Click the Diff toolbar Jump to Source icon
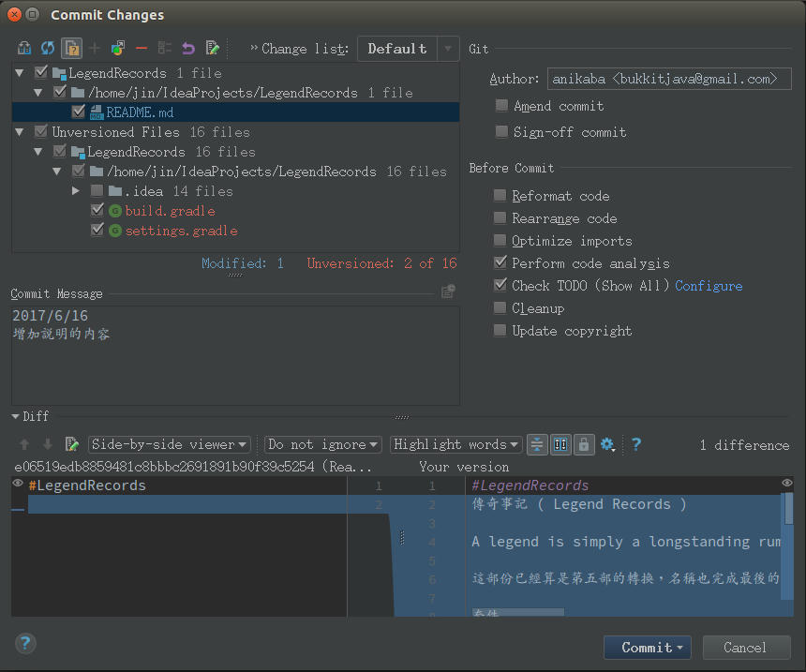Image resolution: width=806 pixels, height=672 pixels. [72, 444]
